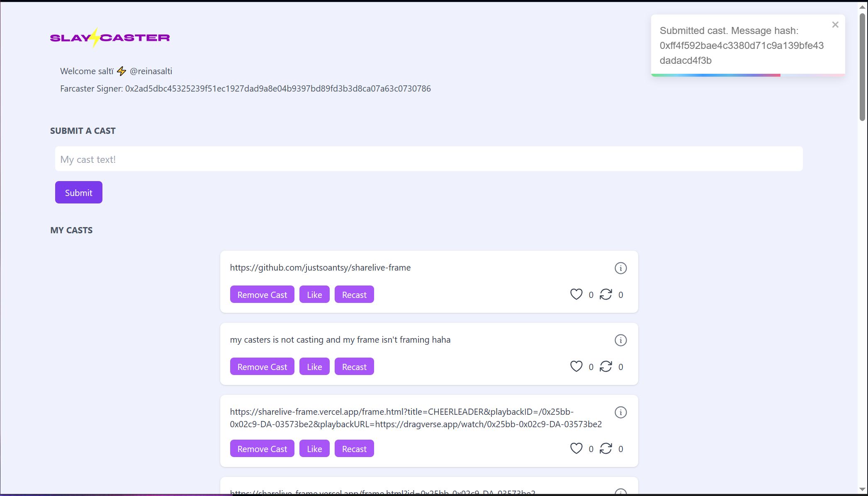Recast the 'my casters is not casting' cast

click(x=354, y=367)
